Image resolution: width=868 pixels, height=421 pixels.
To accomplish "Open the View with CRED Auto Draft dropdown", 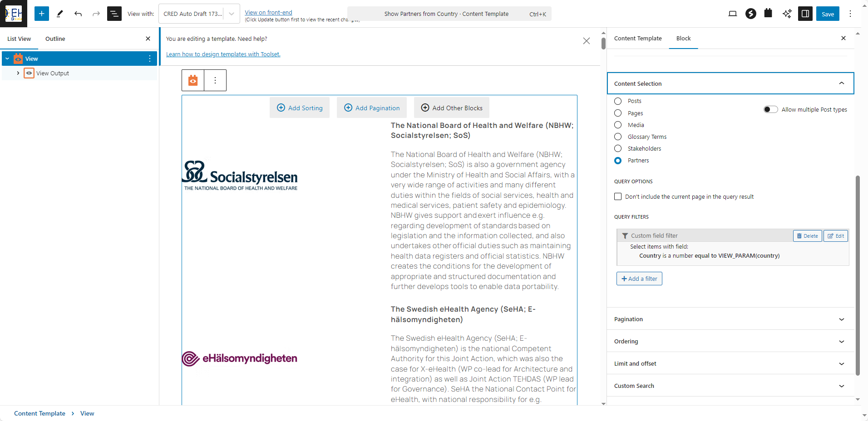I will tap(199, 14).
